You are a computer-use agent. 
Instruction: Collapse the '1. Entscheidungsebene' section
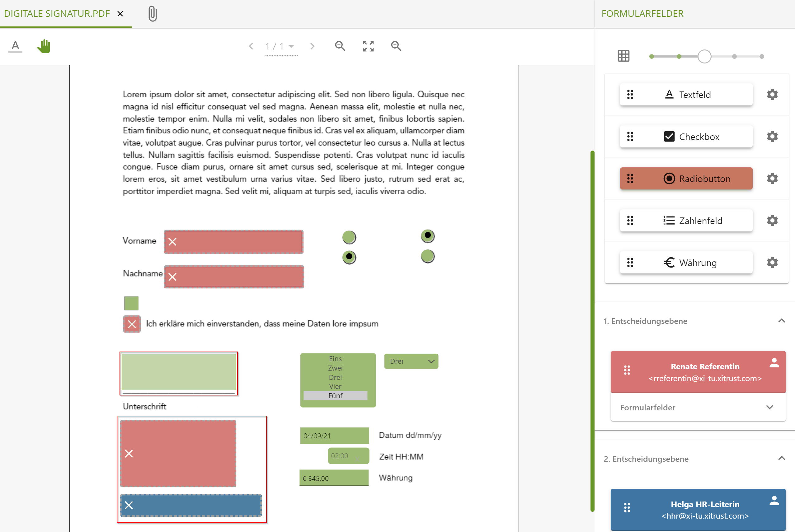coord(781,321)
